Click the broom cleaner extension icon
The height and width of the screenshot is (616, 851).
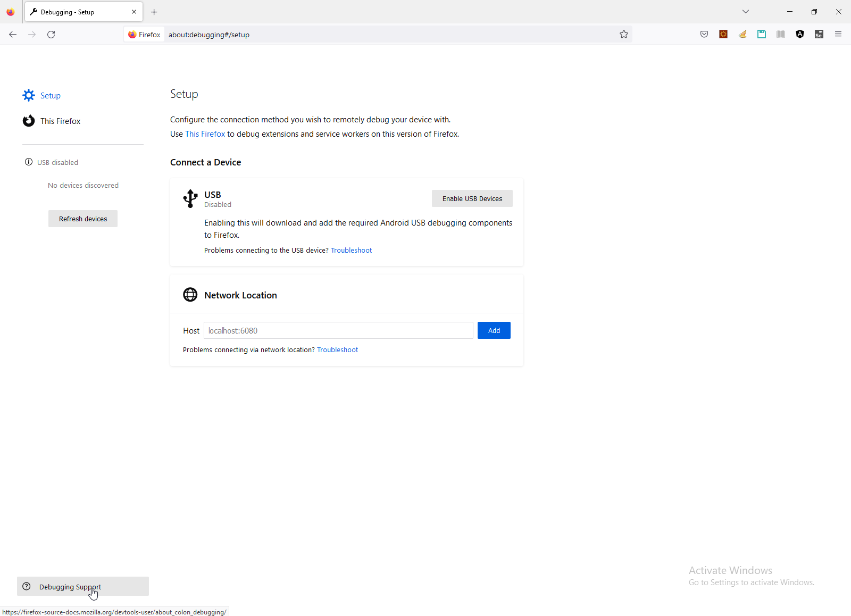pyautogui.click(x=742, y=35)
